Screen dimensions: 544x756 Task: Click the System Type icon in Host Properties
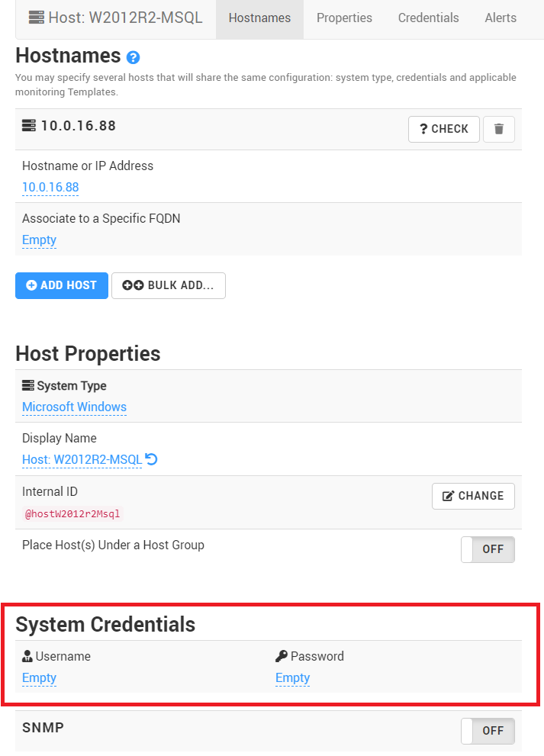pos(27,386)
